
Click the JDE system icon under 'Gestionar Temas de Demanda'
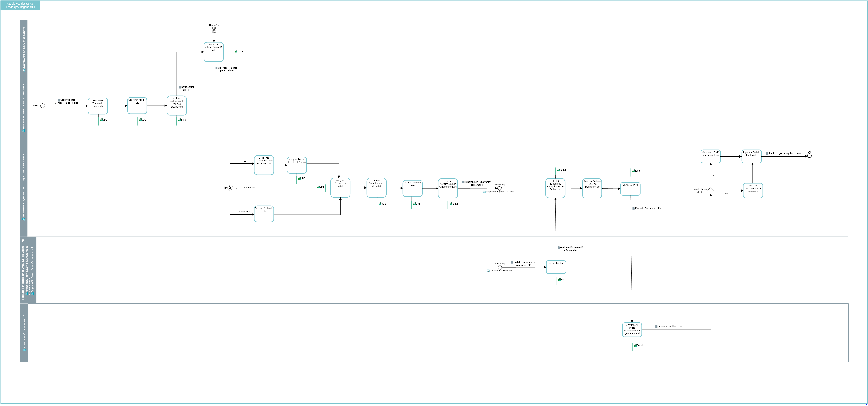[x=101, y=120]
